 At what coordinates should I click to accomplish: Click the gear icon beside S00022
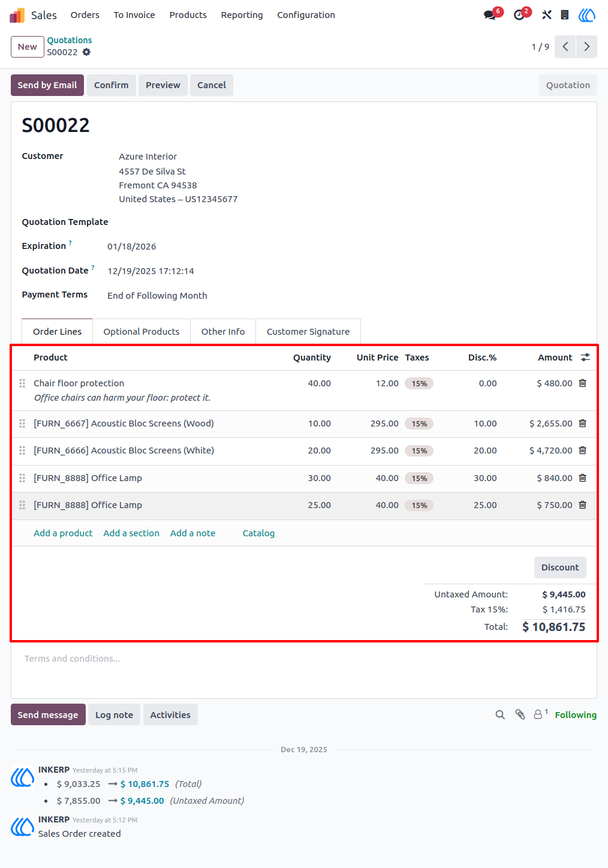click(x=86, y=52)
